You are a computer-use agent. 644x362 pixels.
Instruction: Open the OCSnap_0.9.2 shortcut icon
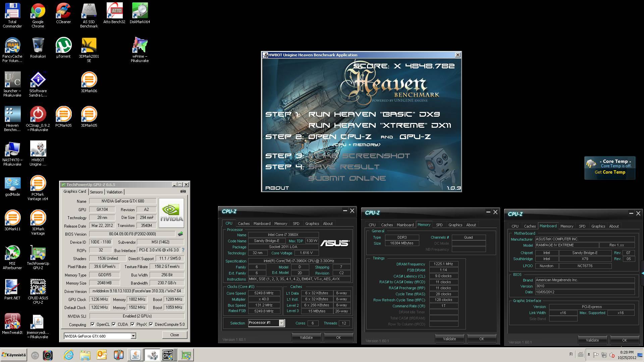coord(38,119)
